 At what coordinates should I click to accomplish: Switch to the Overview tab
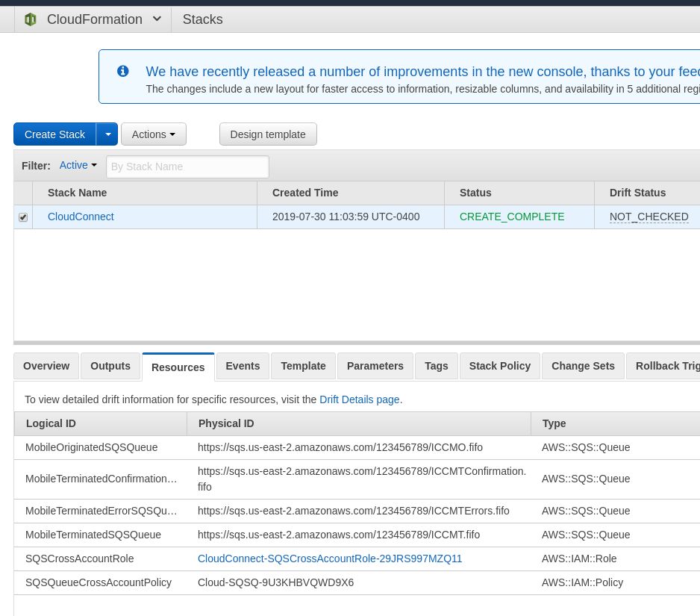click(x=46, y=366)
